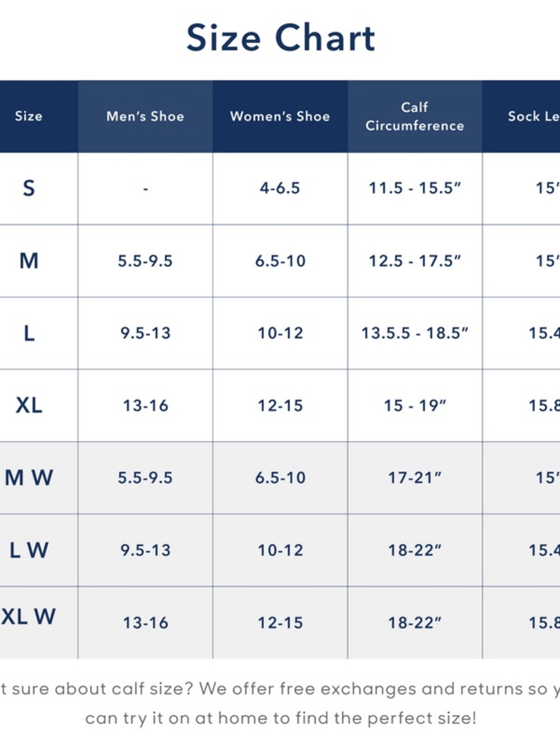Click the partially visible Sock Length header
This screenshot has height=747, width=560.
533,116
